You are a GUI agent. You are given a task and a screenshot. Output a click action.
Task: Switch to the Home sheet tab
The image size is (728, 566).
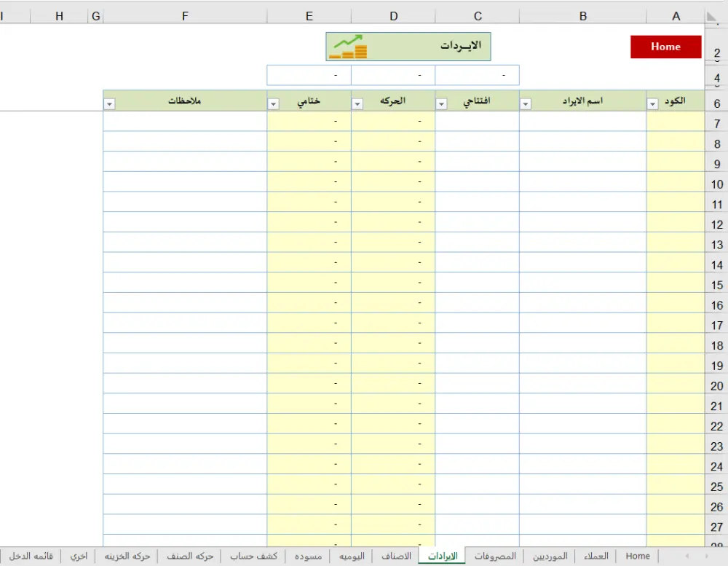[638, 556]
